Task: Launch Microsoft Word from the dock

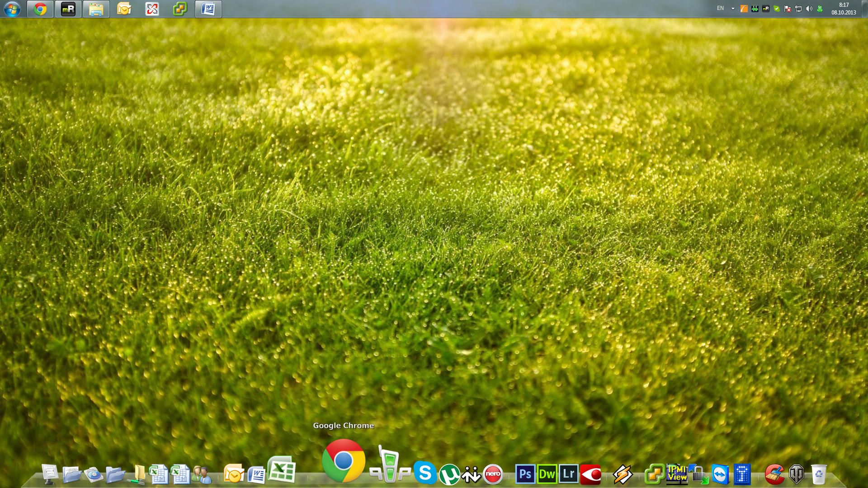Action: (256, 474)
